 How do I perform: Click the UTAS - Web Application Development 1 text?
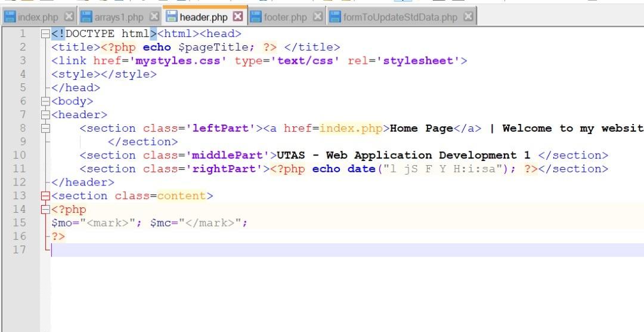[404, 156]
